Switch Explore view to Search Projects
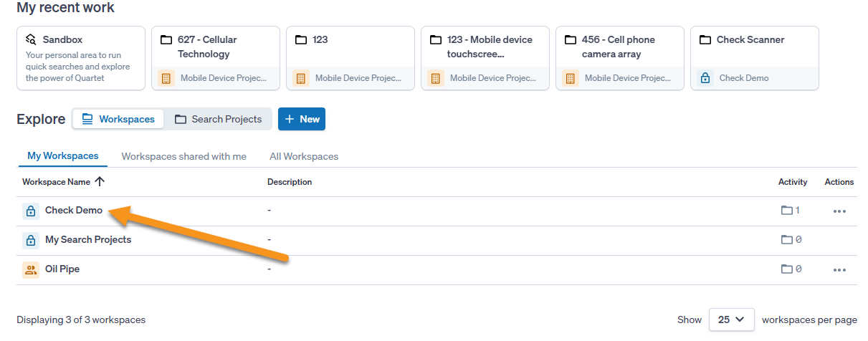 [219, 119]
